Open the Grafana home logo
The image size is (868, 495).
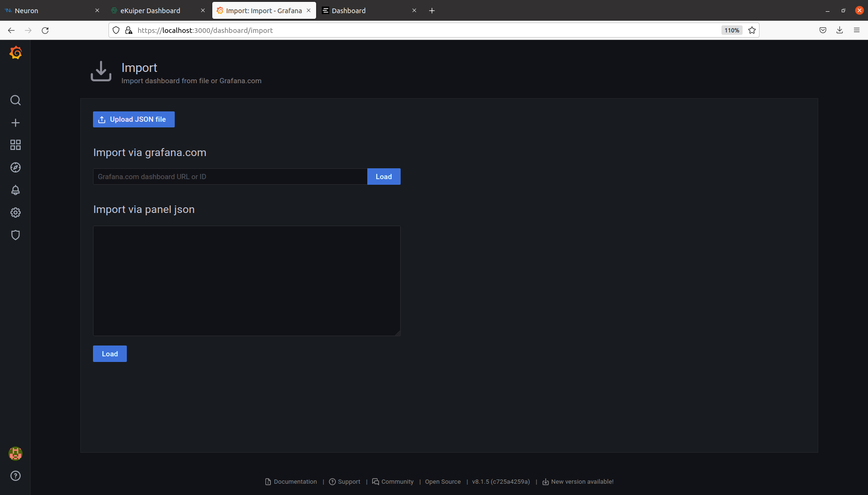15,53
